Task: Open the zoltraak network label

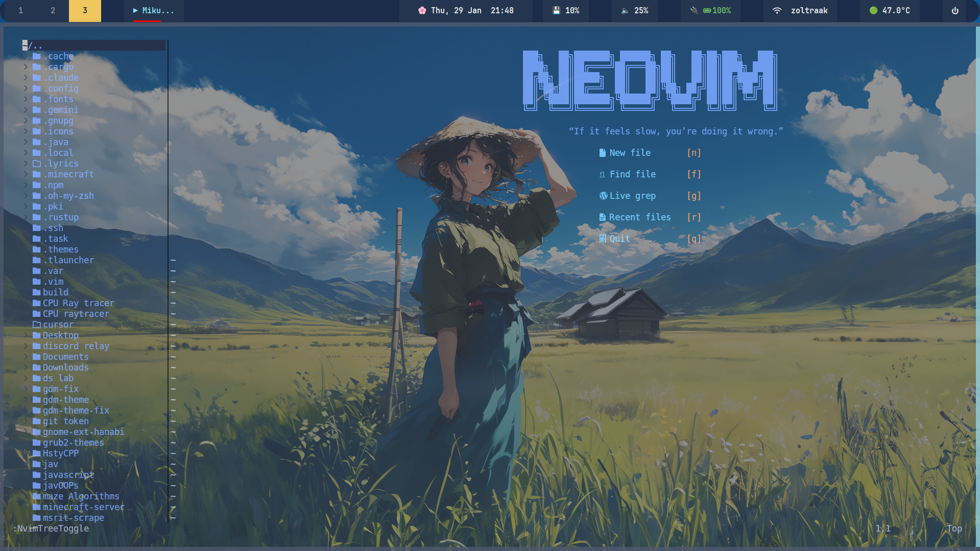Action: point(809,10)
